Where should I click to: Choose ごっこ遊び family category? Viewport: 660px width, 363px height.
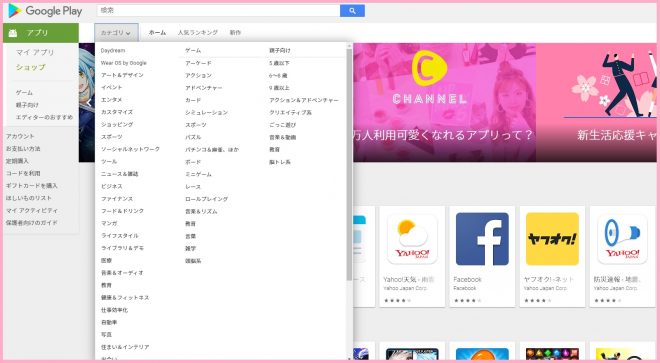[282, 125]
